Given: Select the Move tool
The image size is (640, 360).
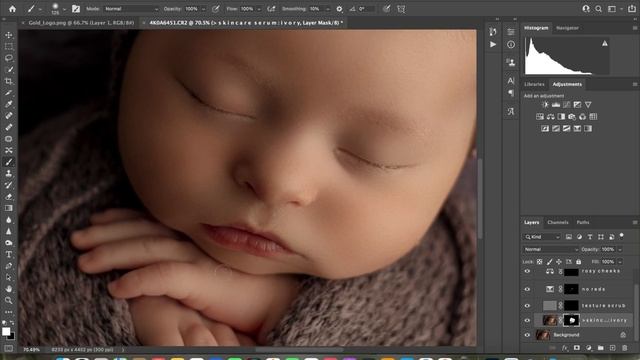Looking at the screenshot, I should point(9,35).
